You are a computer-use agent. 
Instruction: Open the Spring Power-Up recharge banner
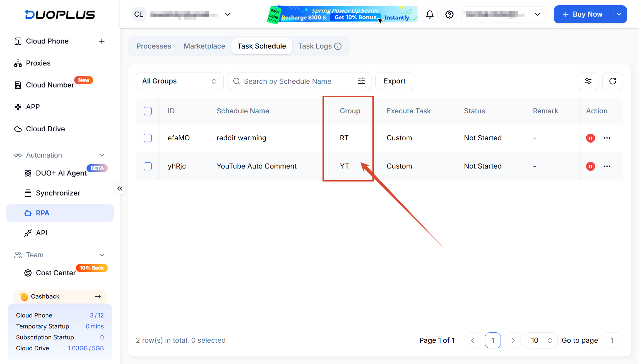pos(342,14)
